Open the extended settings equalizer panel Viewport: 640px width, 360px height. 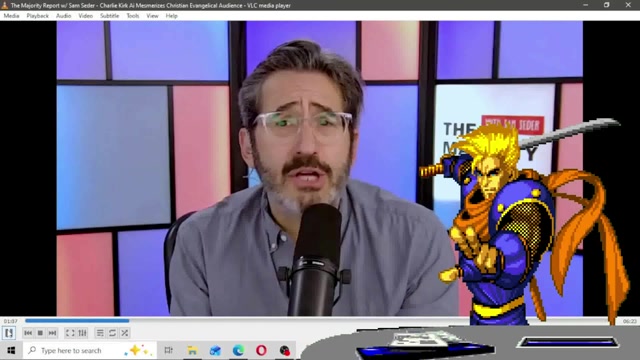[x=82, y=333]
